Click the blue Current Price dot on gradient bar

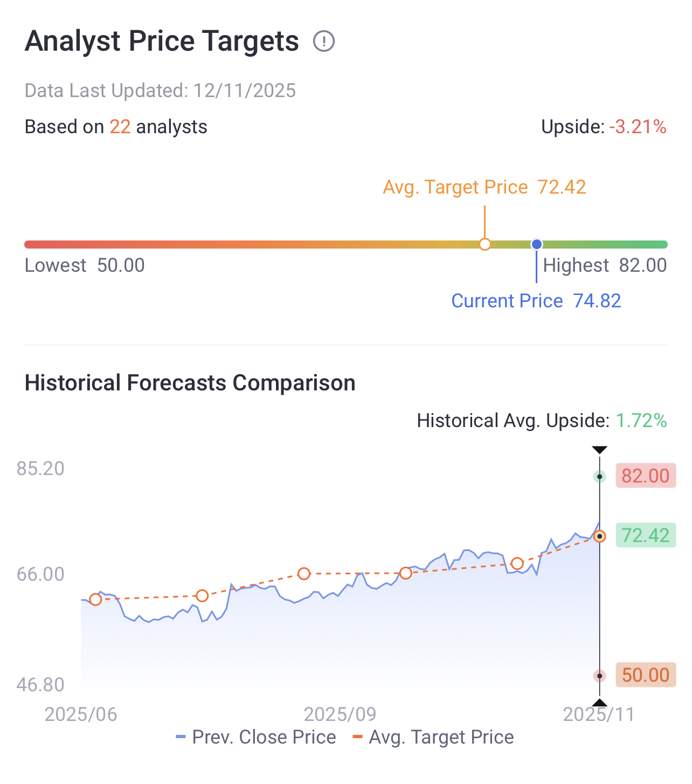[536, 244]
